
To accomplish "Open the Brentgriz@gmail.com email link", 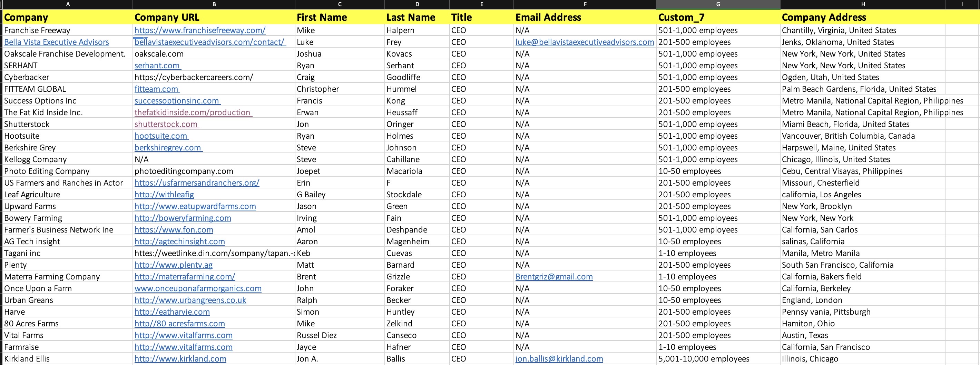I will [x=553, y=277].
